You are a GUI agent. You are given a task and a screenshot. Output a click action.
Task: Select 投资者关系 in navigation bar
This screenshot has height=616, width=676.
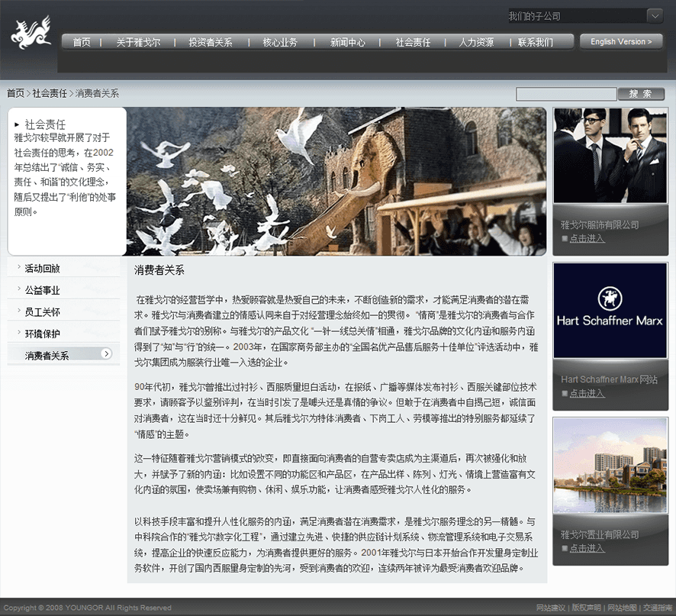click(211, 43)
